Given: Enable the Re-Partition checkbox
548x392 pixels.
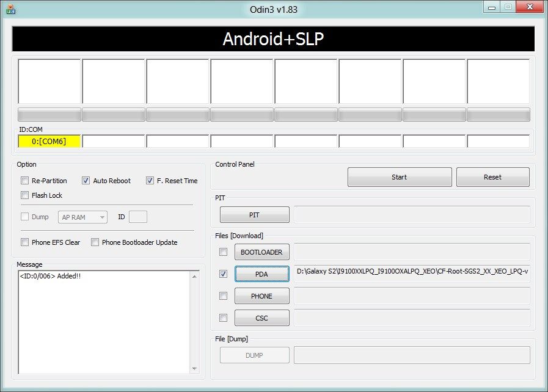Looking at the screenshot, I should [24, 180].
